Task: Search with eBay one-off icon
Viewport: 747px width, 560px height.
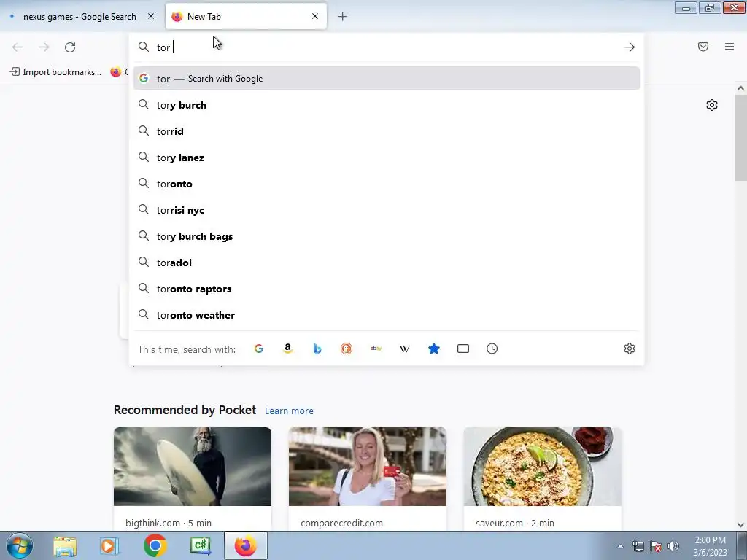Action: point(376,349)
